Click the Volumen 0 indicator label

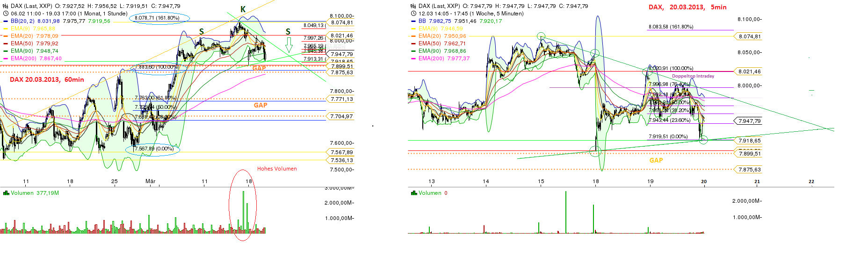[433, 193]
